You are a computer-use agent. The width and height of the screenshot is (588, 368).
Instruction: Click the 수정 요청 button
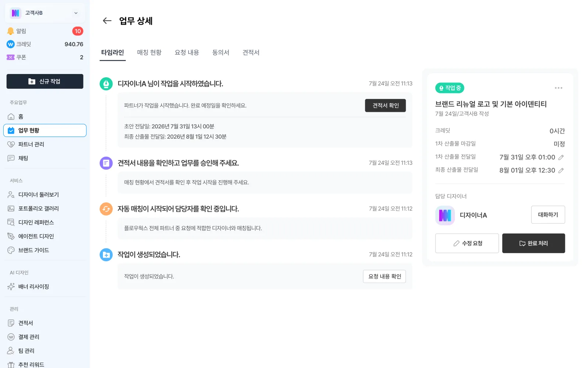[467, 243]
